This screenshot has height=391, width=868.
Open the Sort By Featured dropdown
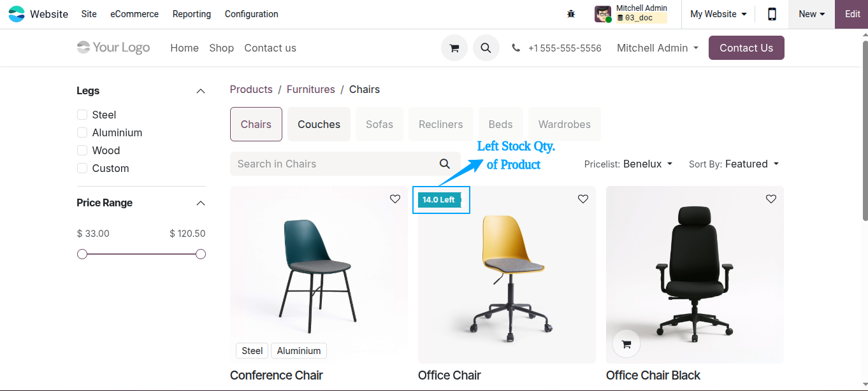[734, 164]
